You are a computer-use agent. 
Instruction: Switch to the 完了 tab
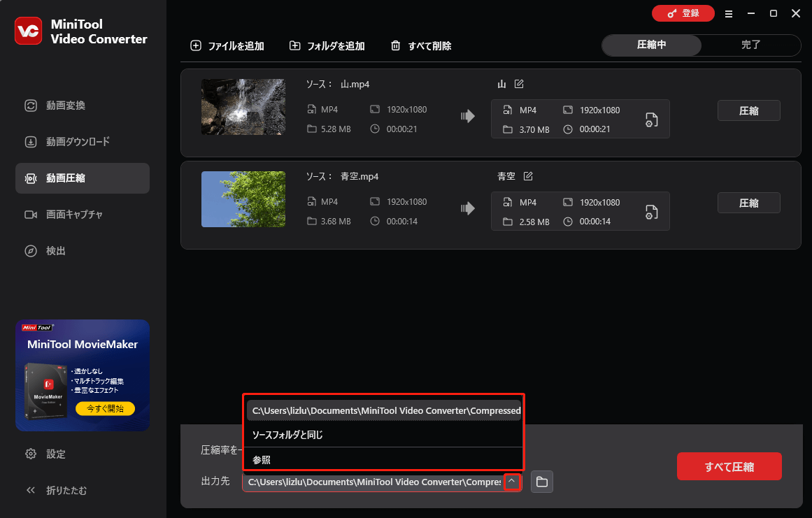750,45
